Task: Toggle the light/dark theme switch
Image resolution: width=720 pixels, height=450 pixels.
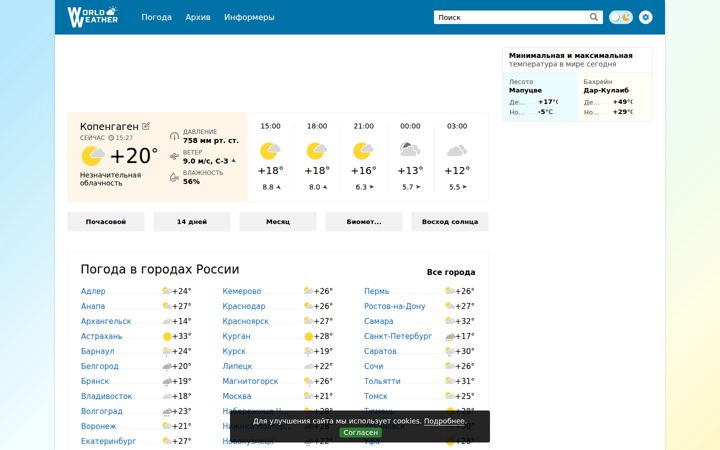Action: point(621,17)
